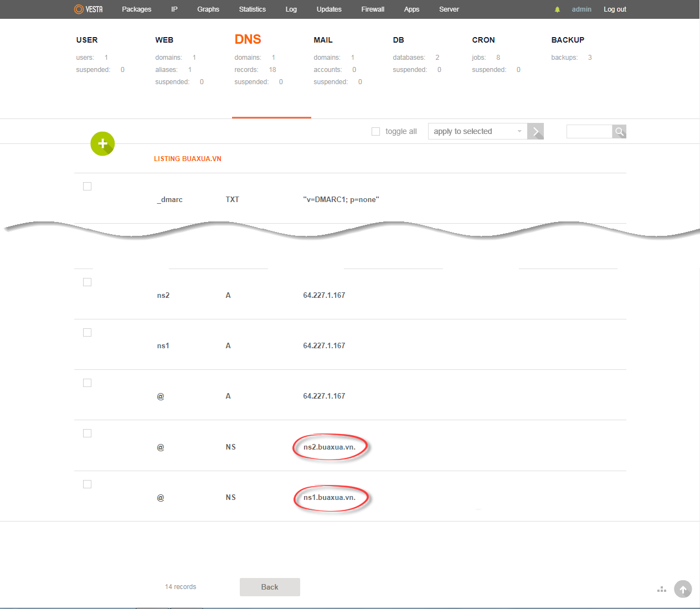Open the Log menu item

[x=291, y=9]
